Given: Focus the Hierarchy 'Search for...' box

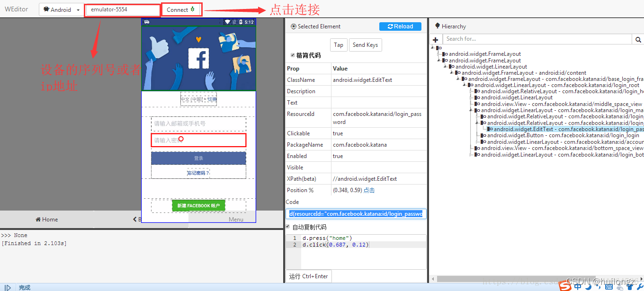Looking at the screenshot, I should pyautogui.click(x=537, y=39).
